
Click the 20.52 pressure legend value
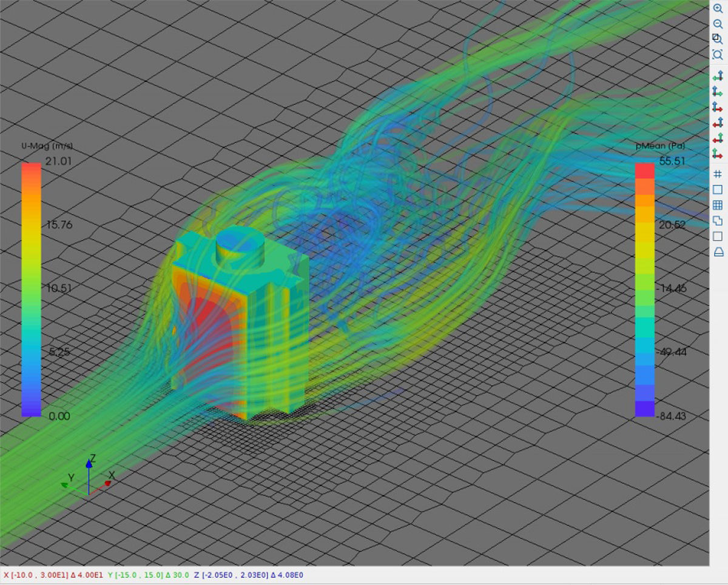tap(673, 224)
